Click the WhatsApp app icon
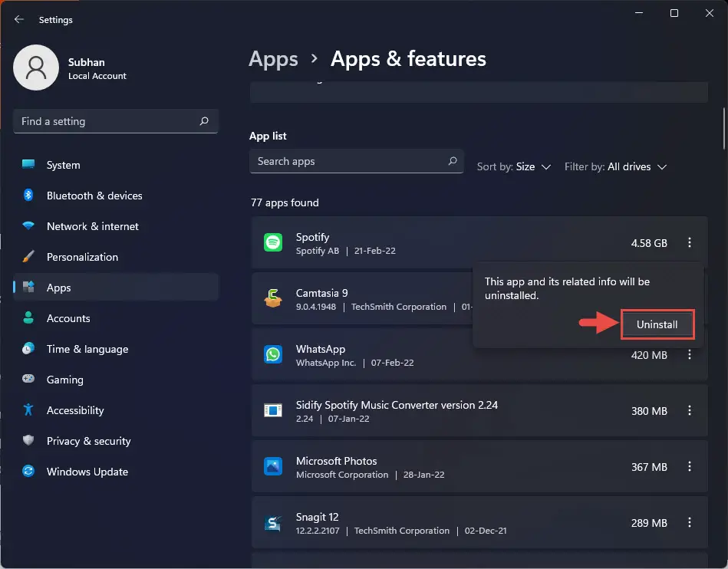The width and height of the screenshot is (728, 569). coord(273,354)
